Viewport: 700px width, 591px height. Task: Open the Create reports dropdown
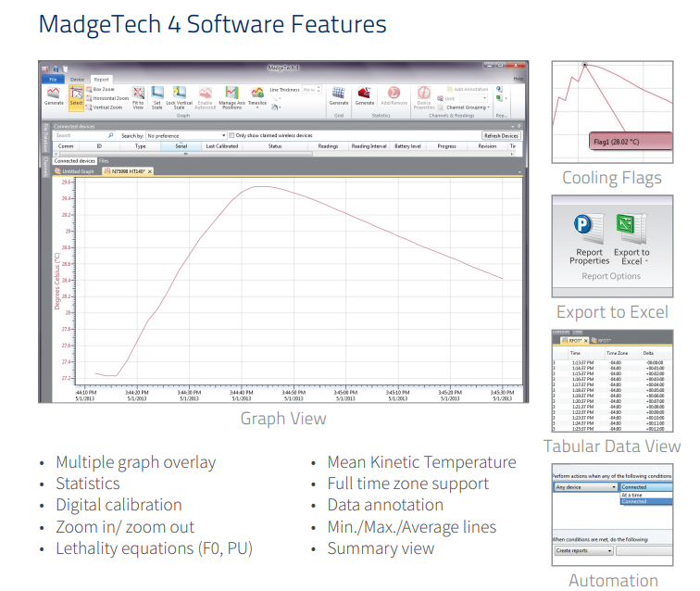pyautogui.click(x=583, y=551)
